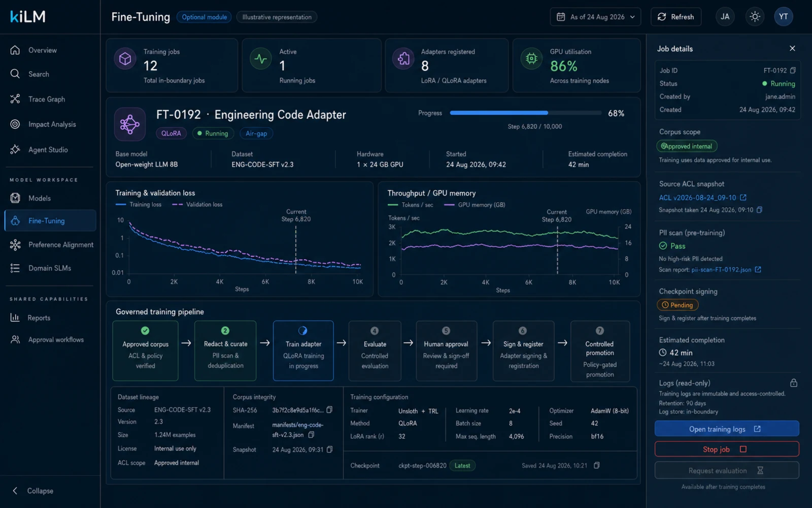Toggle the light/dark theme button

click(x=755, y=17)
